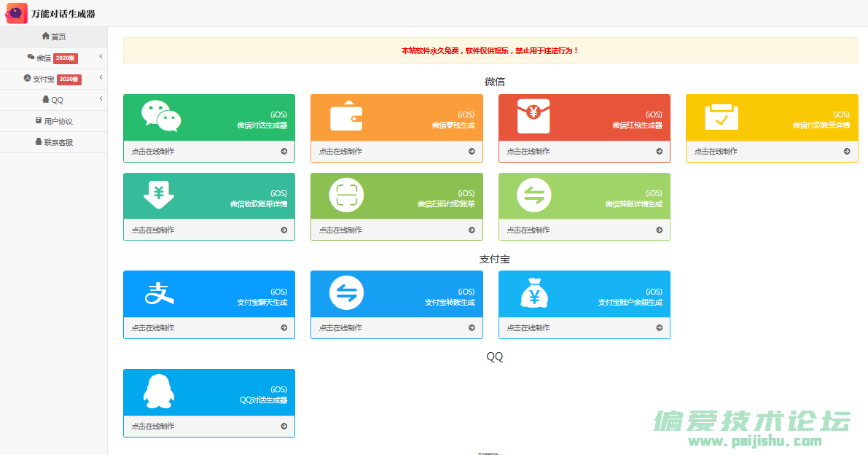
Task: Click the Alipay 支 logo icon
Action: click(160, 293)
